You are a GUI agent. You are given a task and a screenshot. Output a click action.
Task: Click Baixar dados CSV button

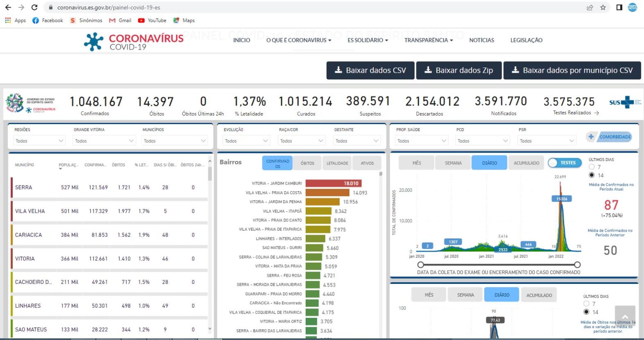coord(370,71)
